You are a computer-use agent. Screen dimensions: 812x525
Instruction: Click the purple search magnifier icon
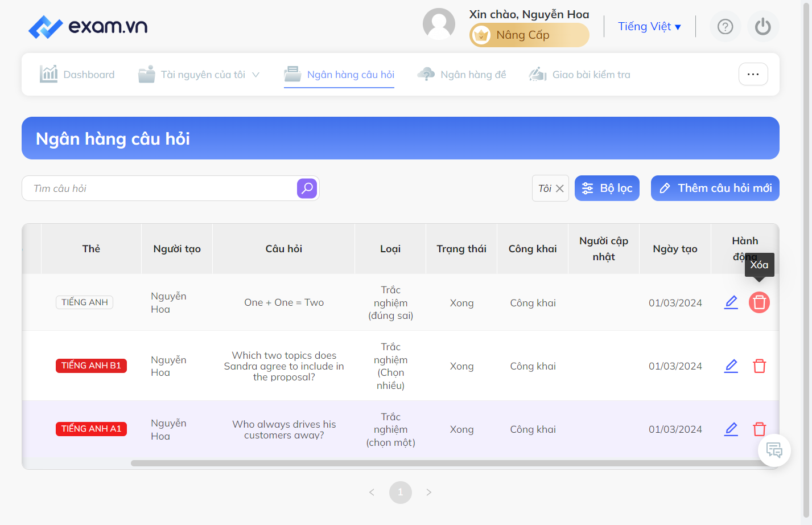click(307, 188)
